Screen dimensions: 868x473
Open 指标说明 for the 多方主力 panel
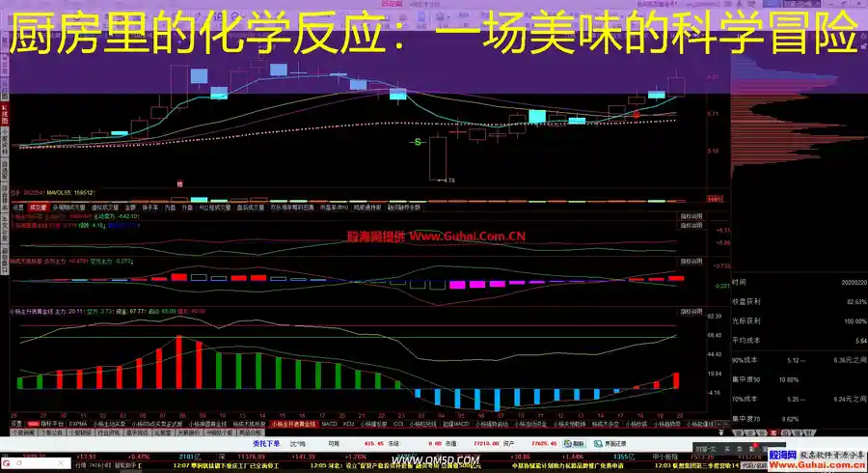click(x=691, y=261)
